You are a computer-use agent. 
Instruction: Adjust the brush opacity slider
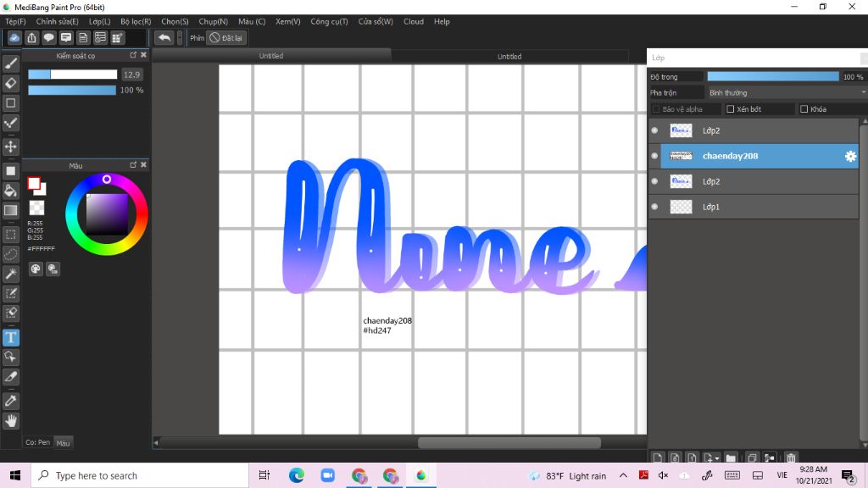72,90
